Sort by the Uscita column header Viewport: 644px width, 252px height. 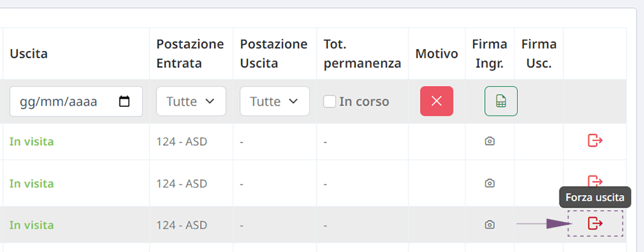(x=29, y=54)
